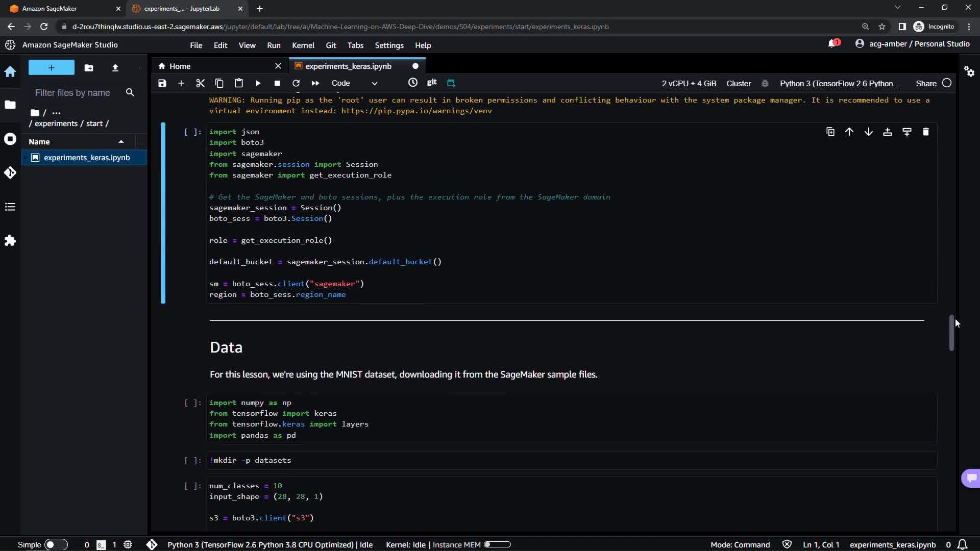This screenshot has height=551, width=980.
Task: Open the Running Terminals and Kernels panel
Action: tap(10, 139)
